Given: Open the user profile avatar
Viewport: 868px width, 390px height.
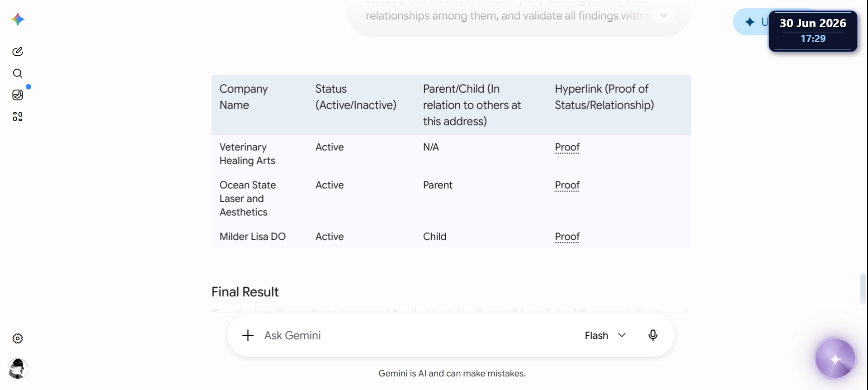Looking at the screenshot, I should coord(18,369).
